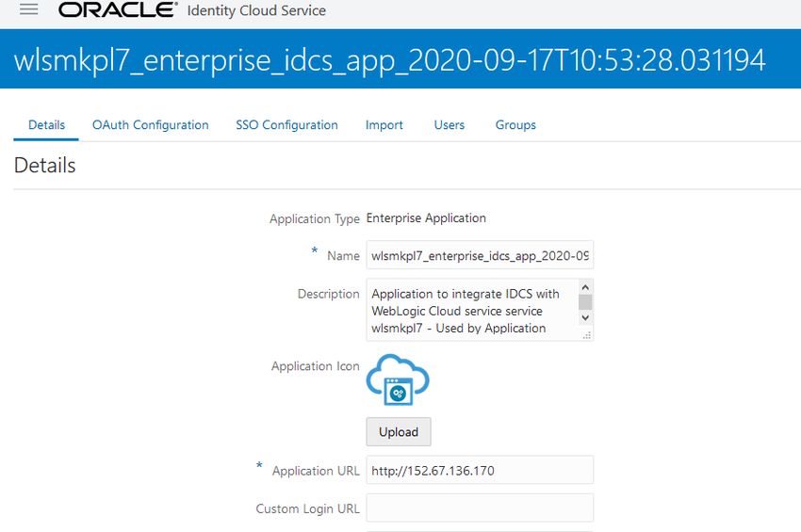Click the description scrollbar down arrow
The height and width of the screenshot is (532, 801).
coord(585,317)
